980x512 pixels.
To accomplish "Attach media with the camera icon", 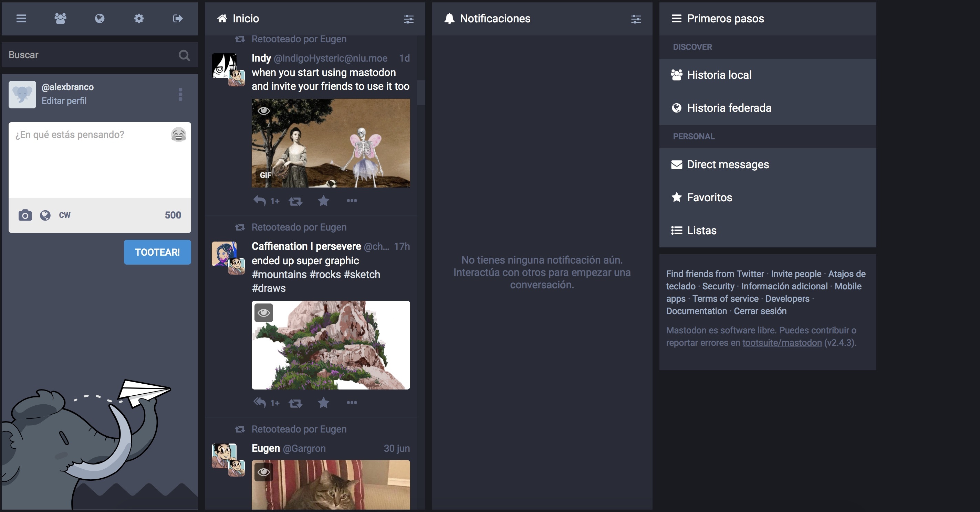I will click(25, 215).
